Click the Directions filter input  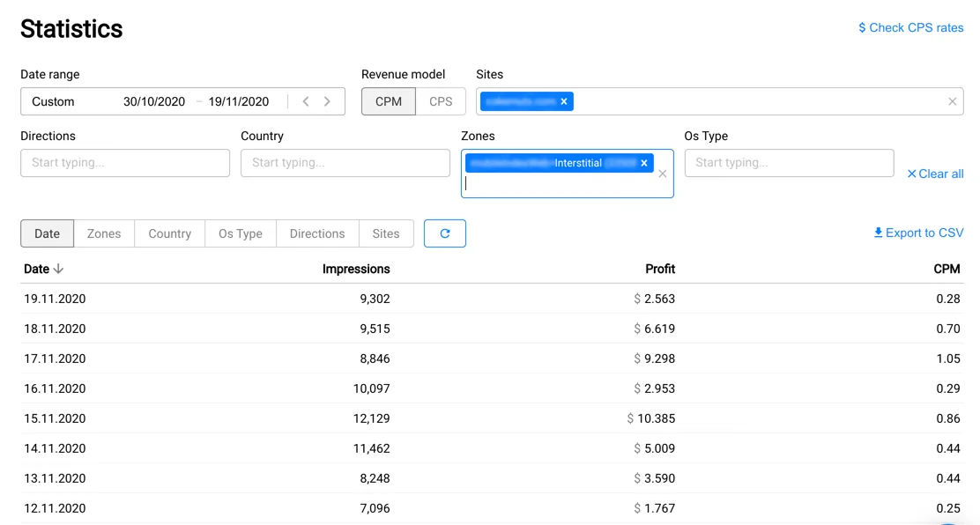[125, 163]
